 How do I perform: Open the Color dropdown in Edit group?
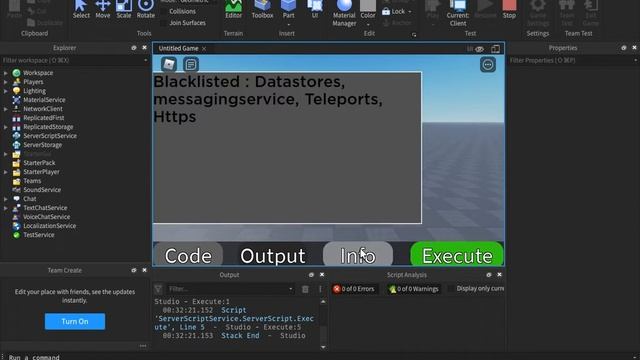pos(368,24)
